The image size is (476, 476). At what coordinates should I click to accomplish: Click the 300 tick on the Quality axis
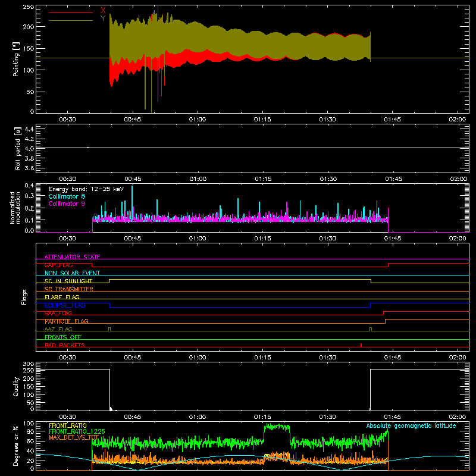pos(28,364)
